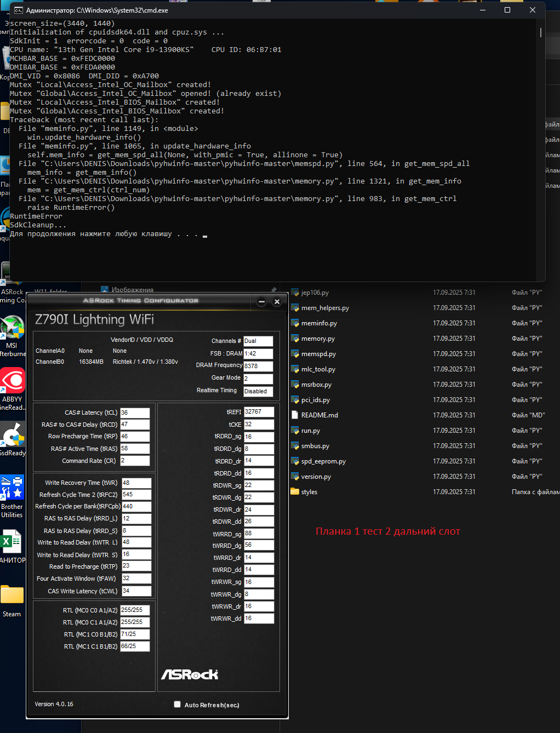Image resolution: width=560 pixels, height=733 pixels.
Task: Click the Version 4.0.16 label
Action: 54,704
